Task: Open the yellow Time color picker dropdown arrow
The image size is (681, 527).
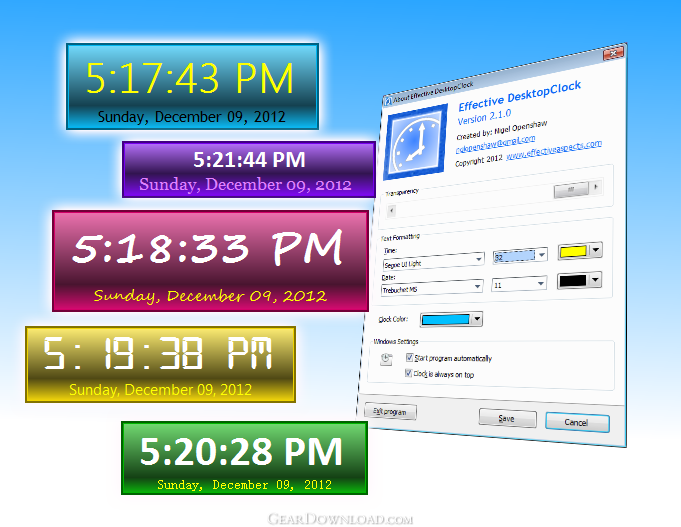Action: point(596,250)
